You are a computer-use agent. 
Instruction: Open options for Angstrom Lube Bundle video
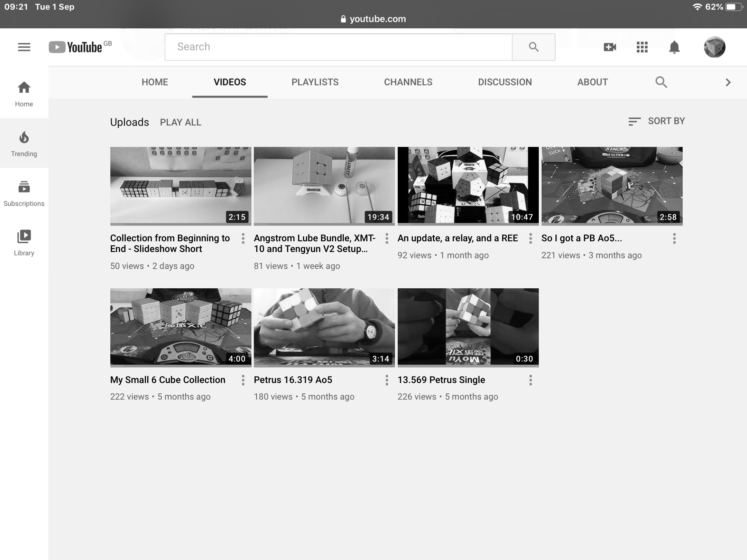coord(387,239)
